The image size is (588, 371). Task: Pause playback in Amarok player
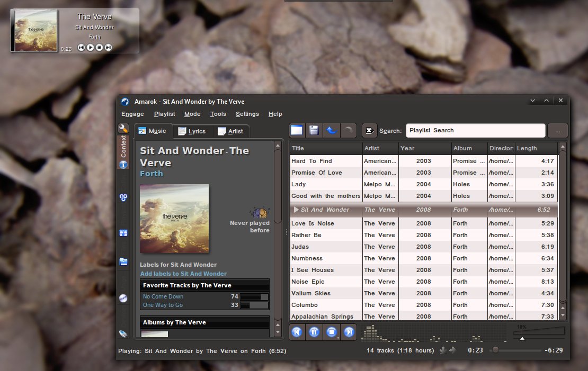pos(314,332)
